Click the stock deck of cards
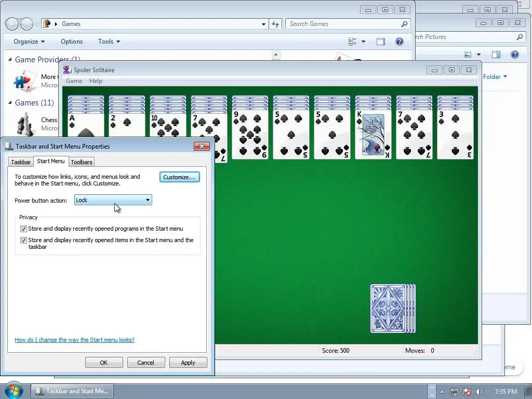The height and width of the screenshot is (399, 532). click(393, 309)
